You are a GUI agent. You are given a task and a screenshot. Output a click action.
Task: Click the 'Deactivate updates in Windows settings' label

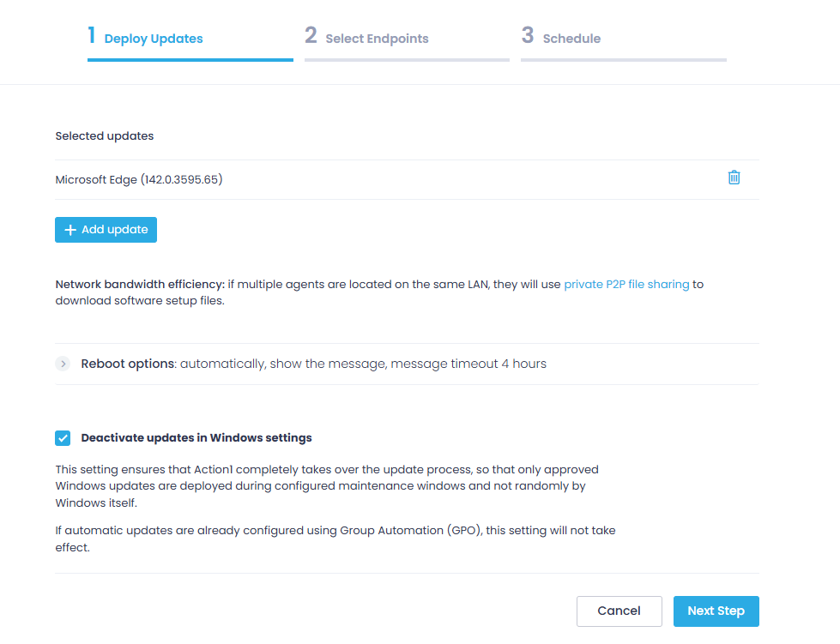[x=196, y=438]
